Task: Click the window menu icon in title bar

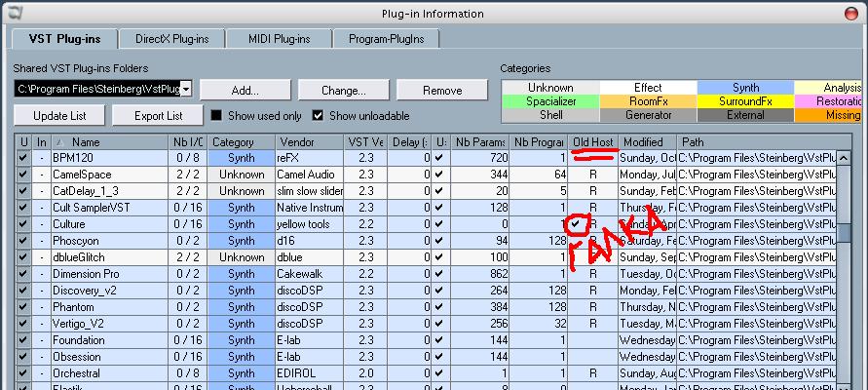Action: [x=17, y=14]
